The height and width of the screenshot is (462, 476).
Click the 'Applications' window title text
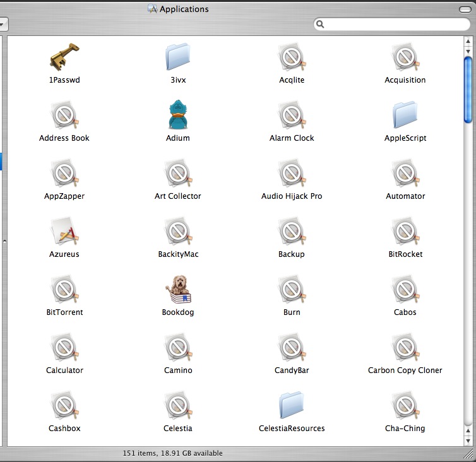184,9
